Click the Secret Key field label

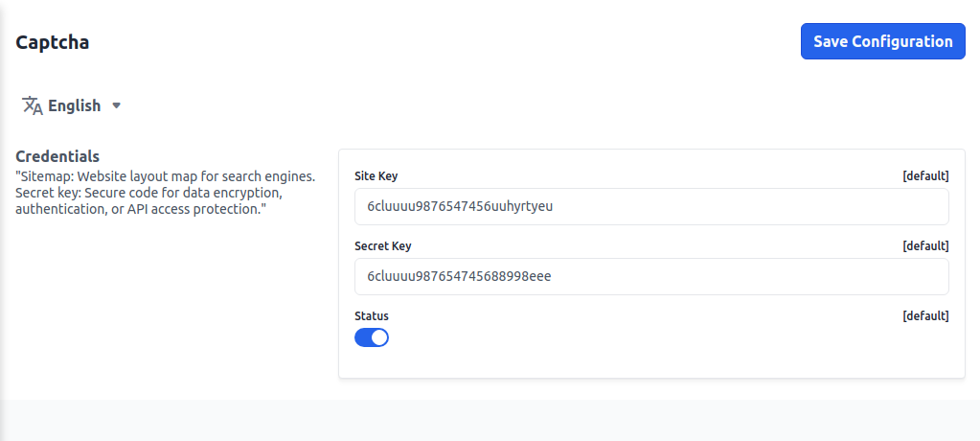[x=382, y=246]
